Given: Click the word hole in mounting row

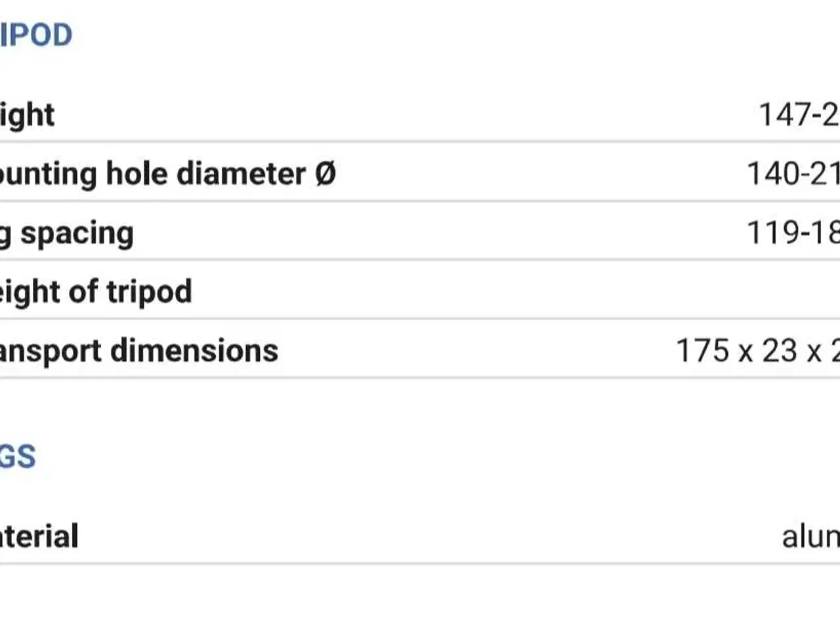Looking at the screenshot, I should (x=137, y=174).
